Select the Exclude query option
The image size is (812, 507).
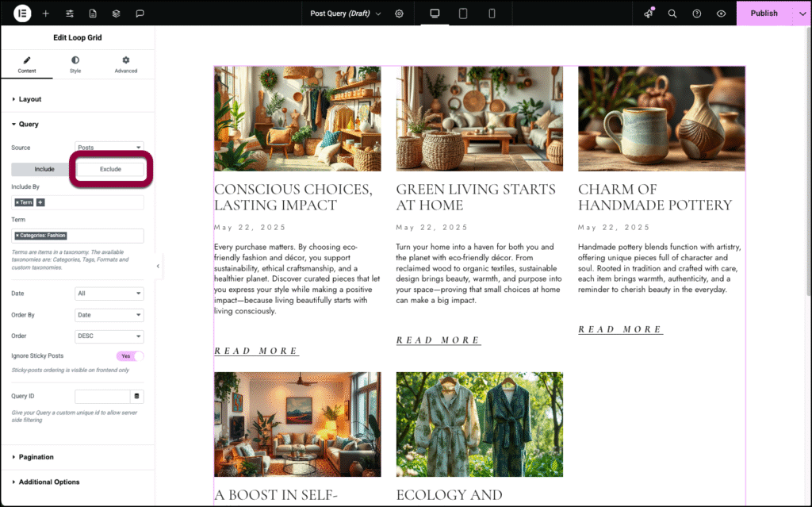click(x=110, y=169)
